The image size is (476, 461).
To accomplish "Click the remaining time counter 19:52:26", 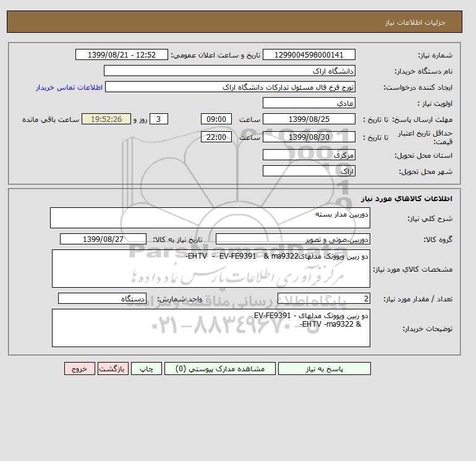I will (106, 119).
